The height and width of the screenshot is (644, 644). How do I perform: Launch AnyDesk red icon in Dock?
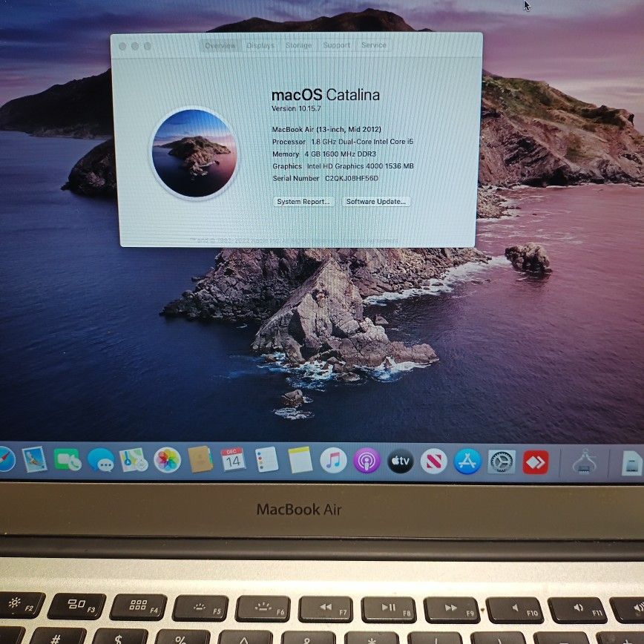536,462
